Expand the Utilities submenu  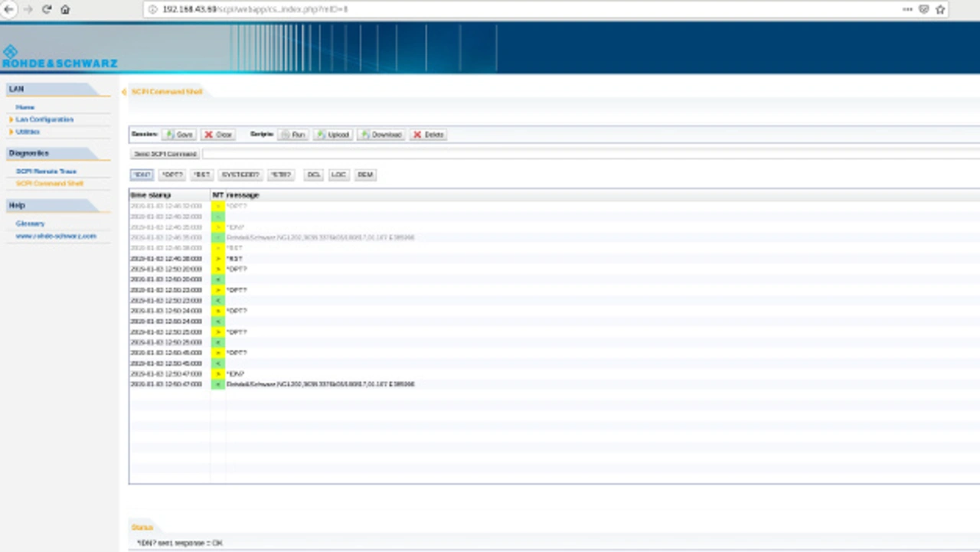click(28, 132)
